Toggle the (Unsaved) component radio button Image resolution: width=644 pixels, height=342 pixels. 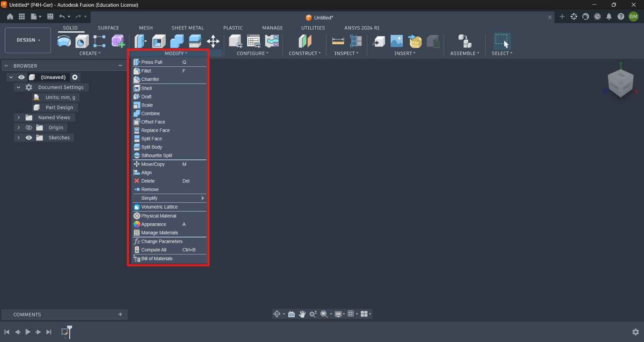[75, 77]
